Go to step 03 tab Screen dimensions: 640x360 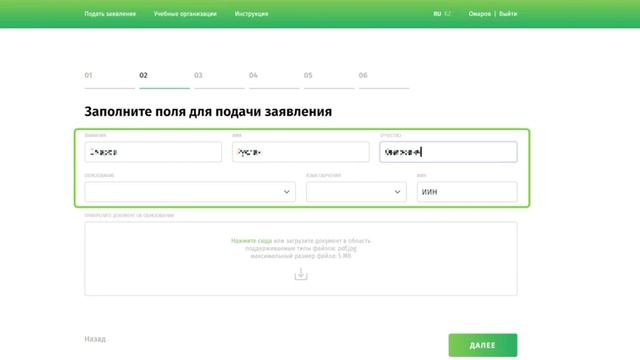(219, 79)
